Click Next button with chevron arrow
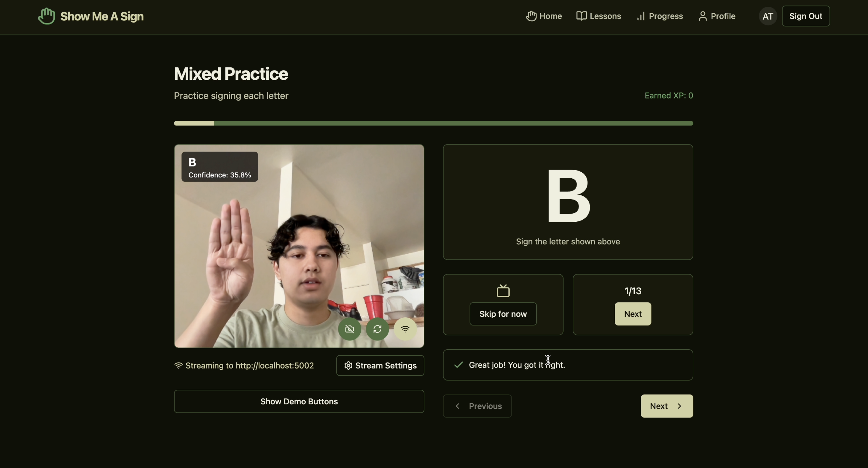The height and width of the screenshot is (468, 868). 667,406
